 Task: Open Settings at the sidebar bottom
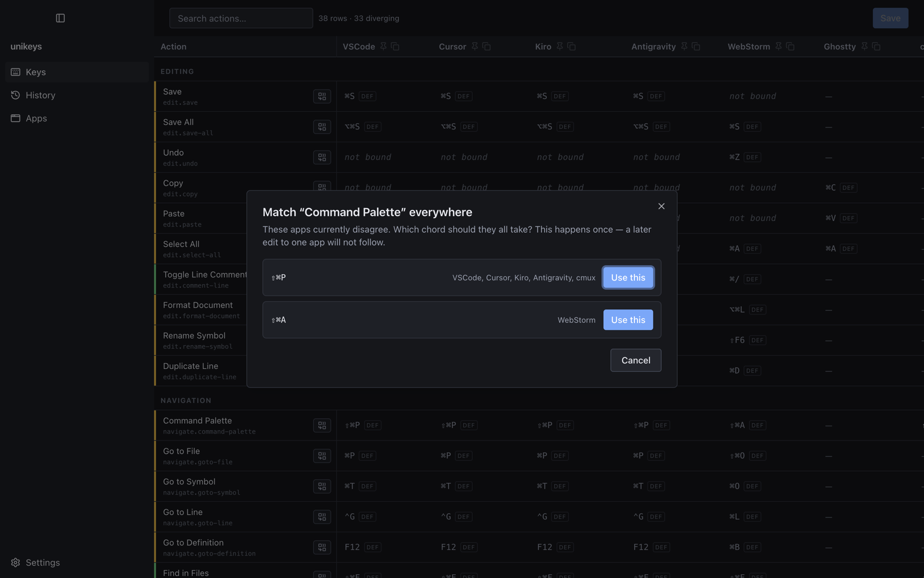pos(77,563)
